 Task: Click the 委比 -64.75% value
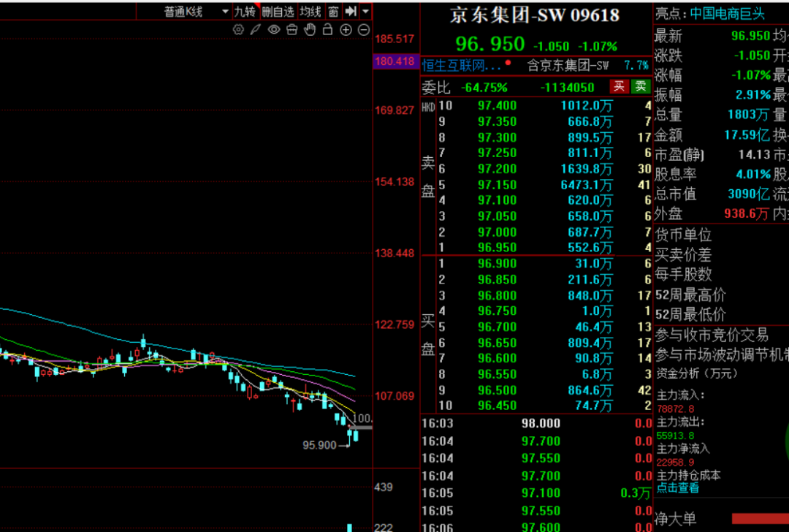coord(484,88)
